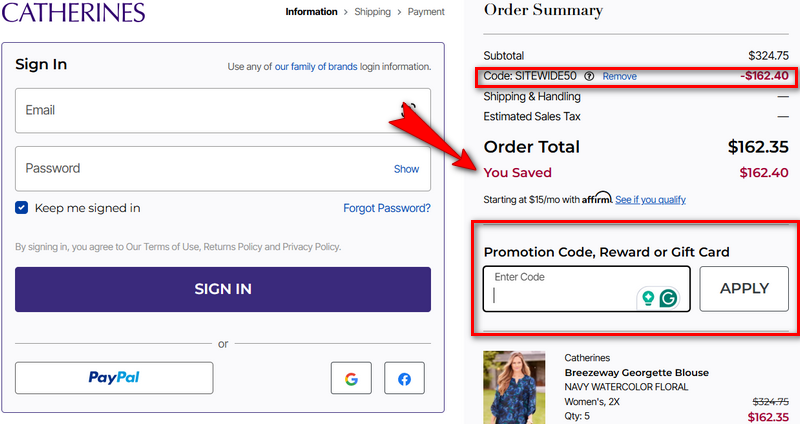Click the Grammarly icon in code field

[x=669, y=297]
